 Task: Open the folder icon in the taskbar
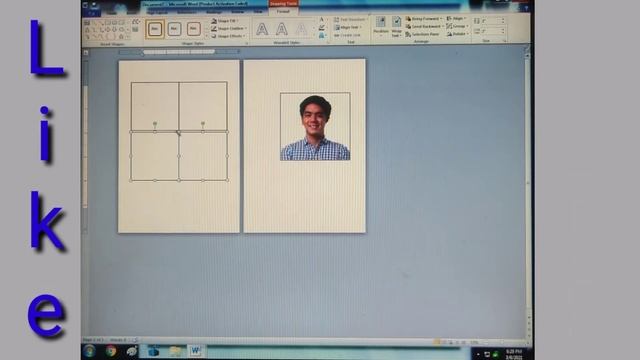(175, 351)
